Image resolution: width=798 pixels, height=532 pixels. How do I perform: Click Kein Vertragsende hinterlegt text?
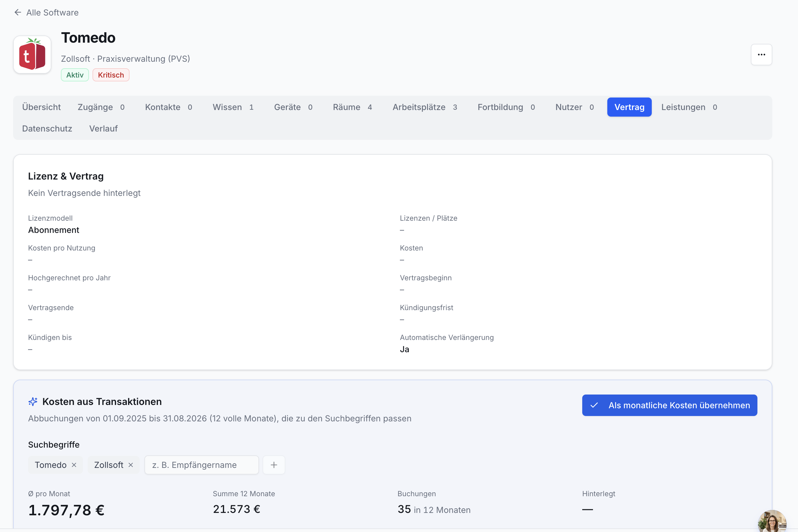point(84,193)
